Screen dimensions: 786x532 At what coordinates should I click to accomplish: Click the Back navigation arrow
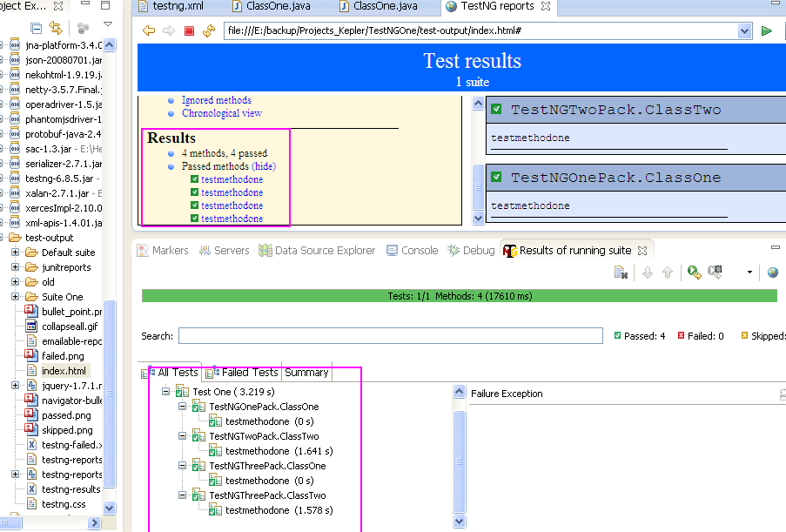tap(148, 30)
